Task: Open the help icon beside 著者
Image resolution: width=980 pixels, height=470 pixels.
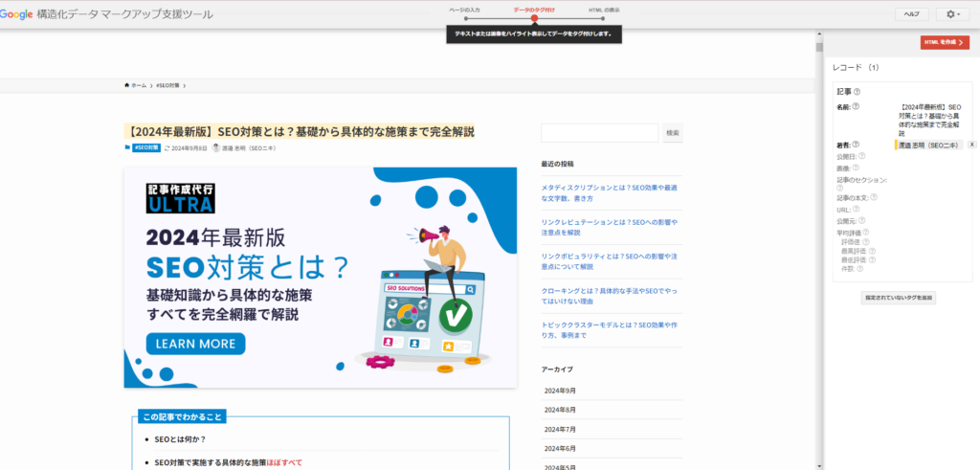Action: [856, 145]
